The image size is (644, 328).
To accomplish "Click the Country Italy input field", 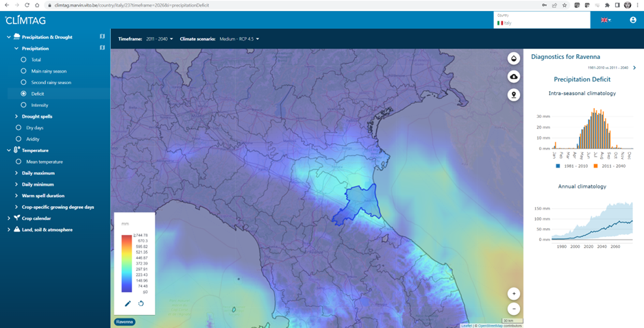I will point(541,23).
